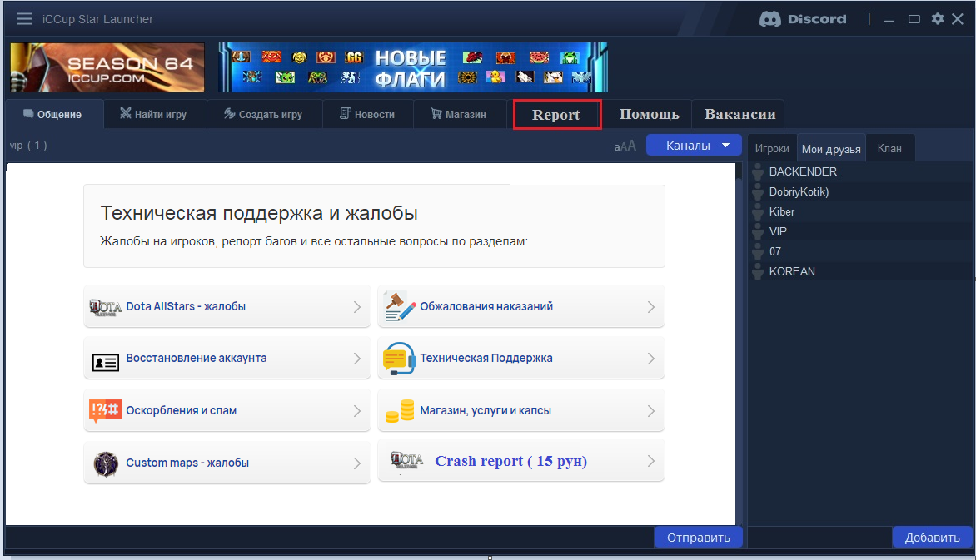976x560 pixels.
Task: Click the profanity symbols icon for спам
Action: [105, 411]
